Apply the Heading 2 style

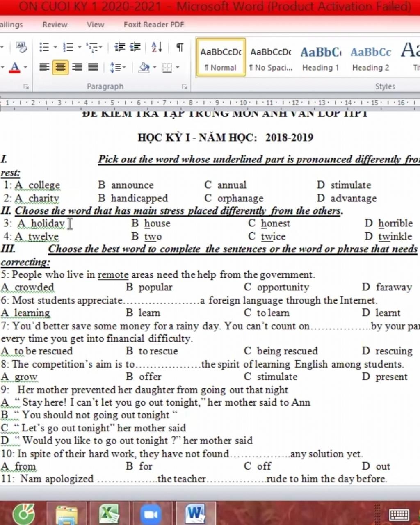[371, 57]
